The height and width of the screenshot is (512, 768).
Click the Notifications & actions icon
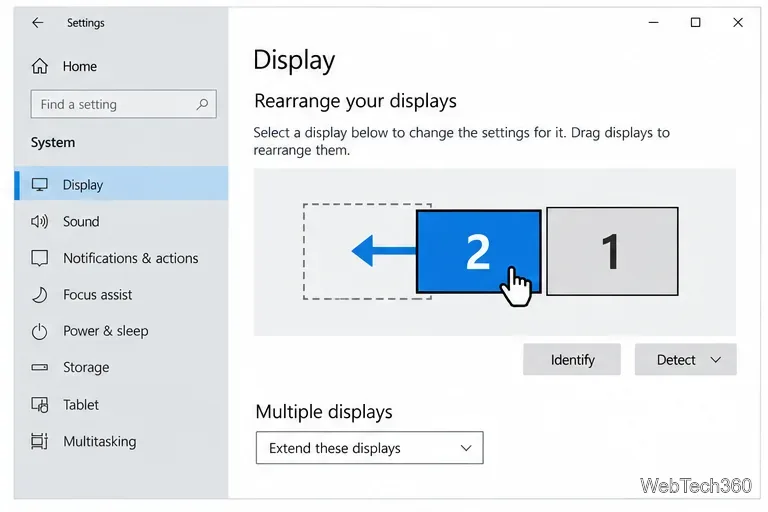pyautogui.click(x=40, y=258)
